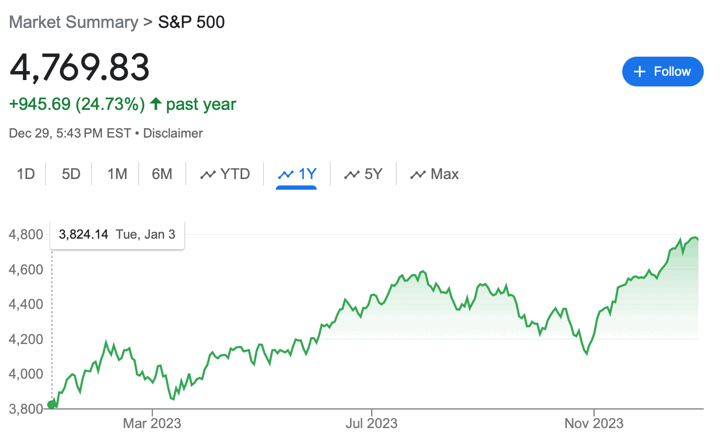Click the trend line icon beside Max
The image size is (720, 439).
418,175
